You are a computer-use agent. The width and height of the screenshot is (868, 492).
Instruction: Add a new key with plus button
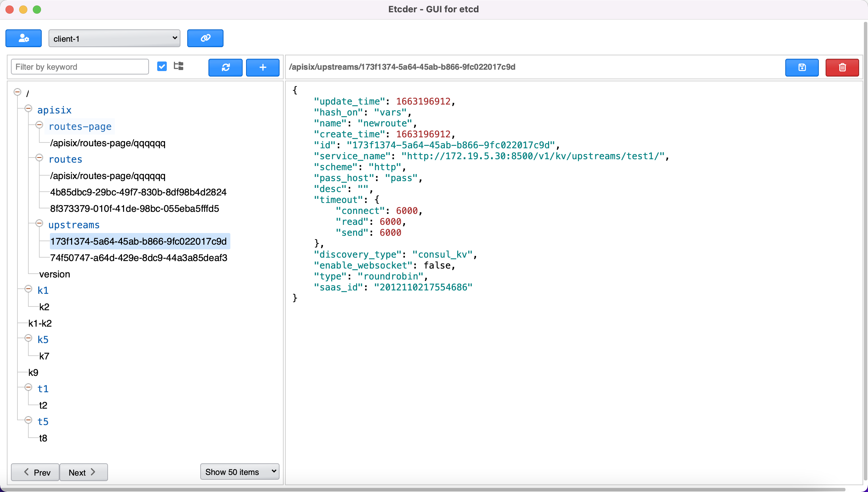263,67
